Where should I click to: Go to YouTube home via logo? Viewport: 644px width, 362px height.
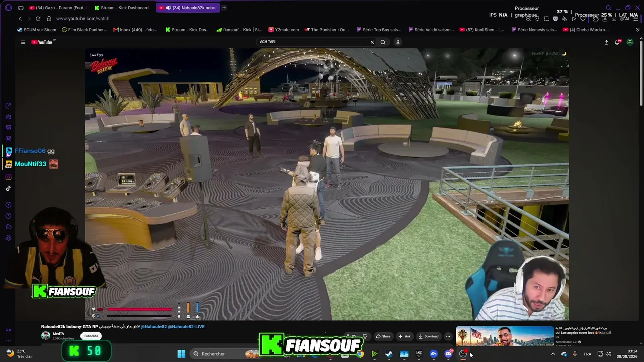click(x=42, y=42)
